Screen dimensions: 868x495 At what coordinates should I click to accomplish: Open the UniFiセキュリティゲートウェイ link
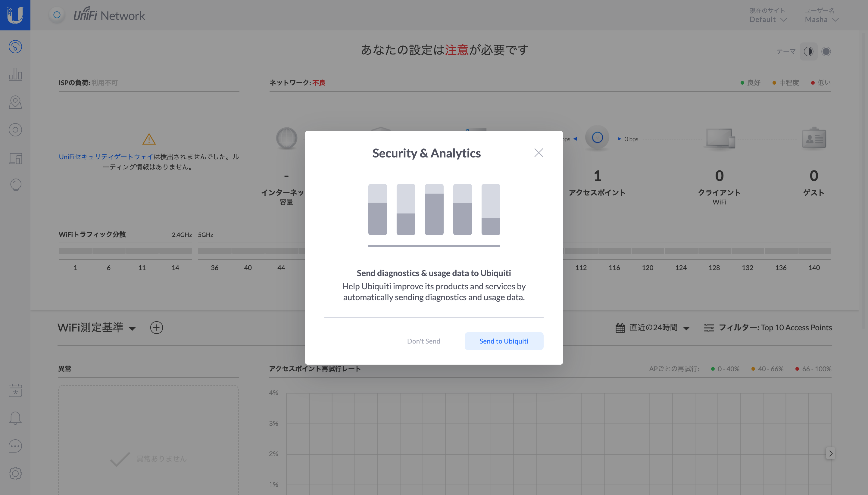click(x=106, y=157)
